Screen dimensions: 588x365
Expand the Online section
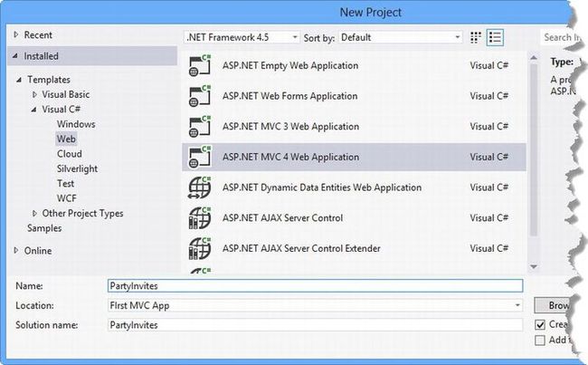point(15,250)
